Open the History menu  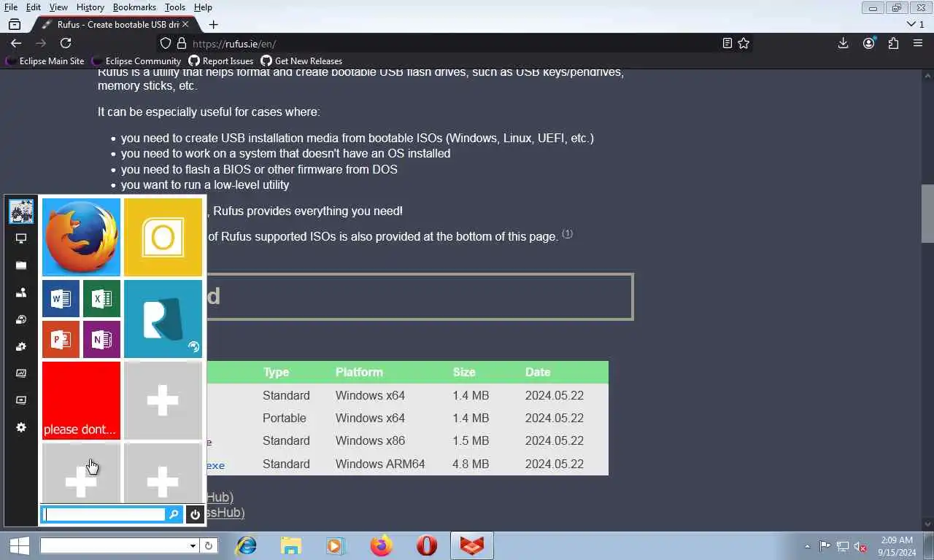click(90, 7)
